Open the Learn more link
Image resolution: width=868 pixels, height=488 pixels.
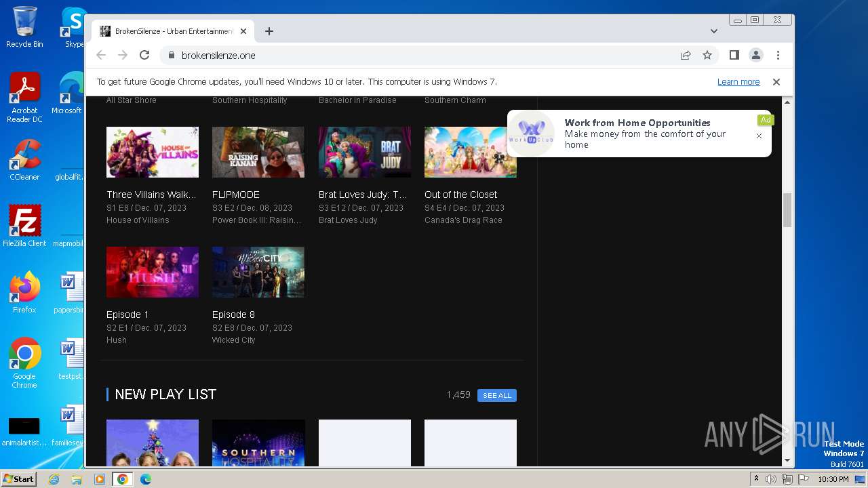tap(738, 81)
